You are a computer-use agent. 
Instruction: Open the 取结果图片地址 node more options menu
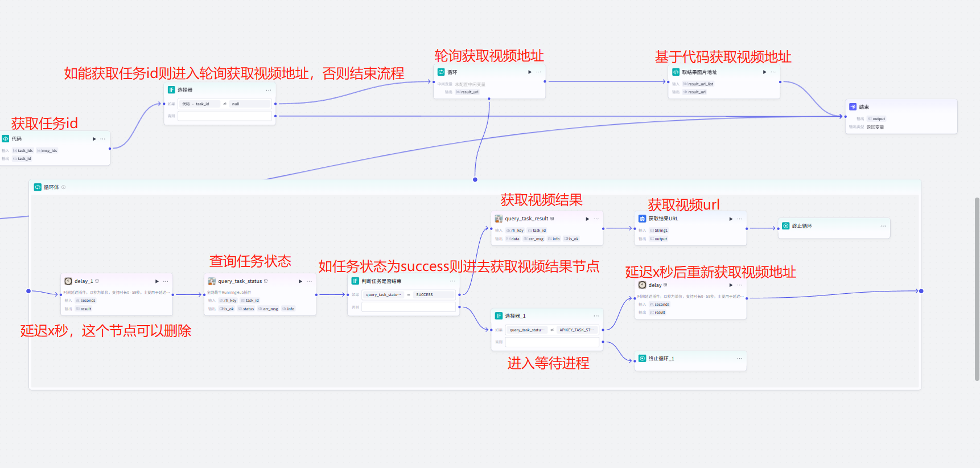pos(773,72)
